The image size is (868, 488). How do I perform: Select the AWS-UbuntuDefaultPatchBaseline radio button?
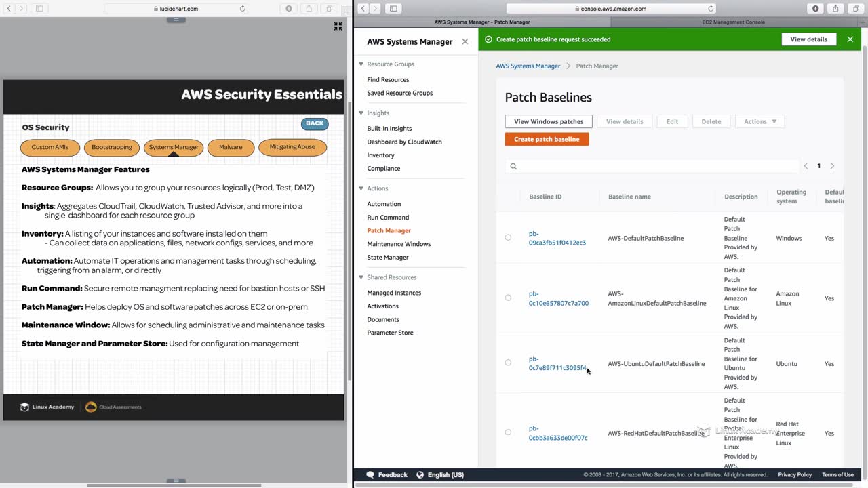point(508,363)
